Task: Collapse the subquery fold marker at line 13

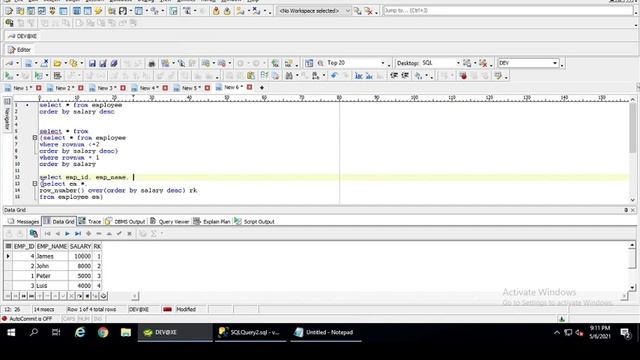Action: 35,184
